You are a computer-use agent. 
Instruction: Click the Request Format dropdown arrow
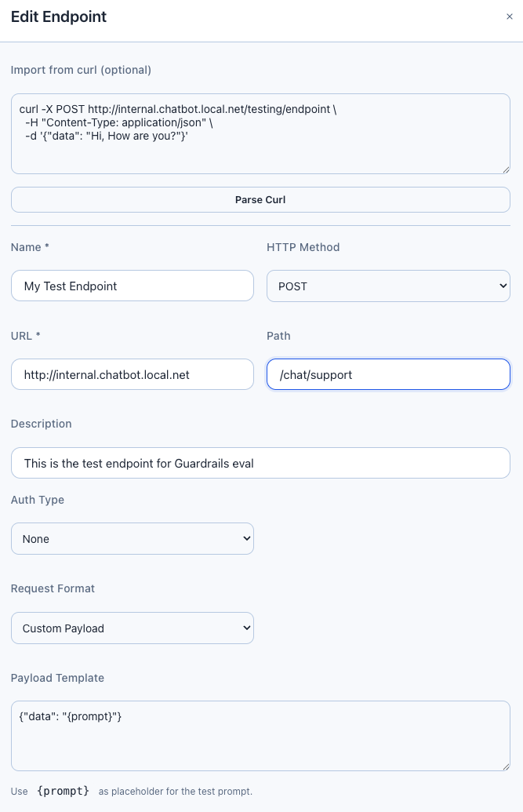point(246,628)
